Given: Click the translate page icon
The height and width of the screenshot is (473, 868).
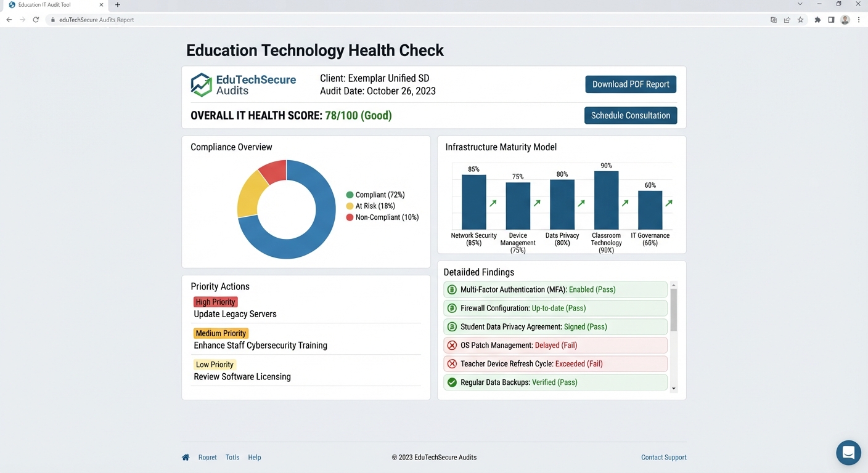Looking at the screenshot, I should click(774, 20).
